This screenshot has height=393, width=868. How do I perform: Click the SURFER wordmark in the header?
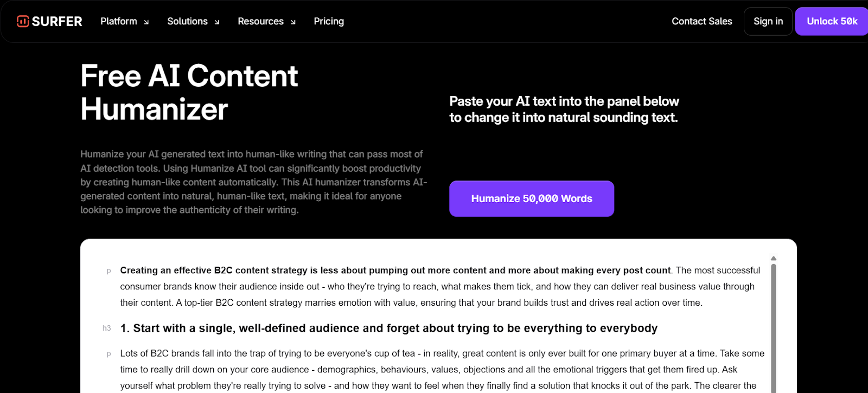58,21
